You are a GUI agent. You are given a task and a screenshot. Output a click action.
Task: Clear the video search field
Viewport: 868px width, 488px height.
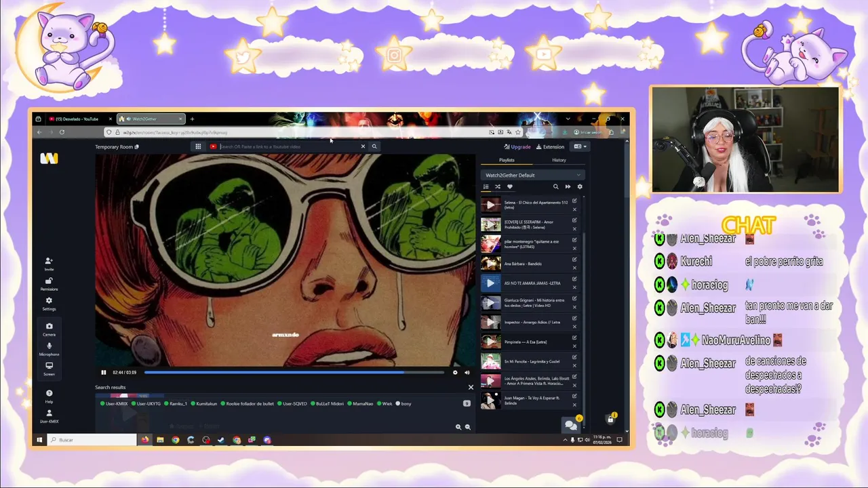[x=363, y=146]
